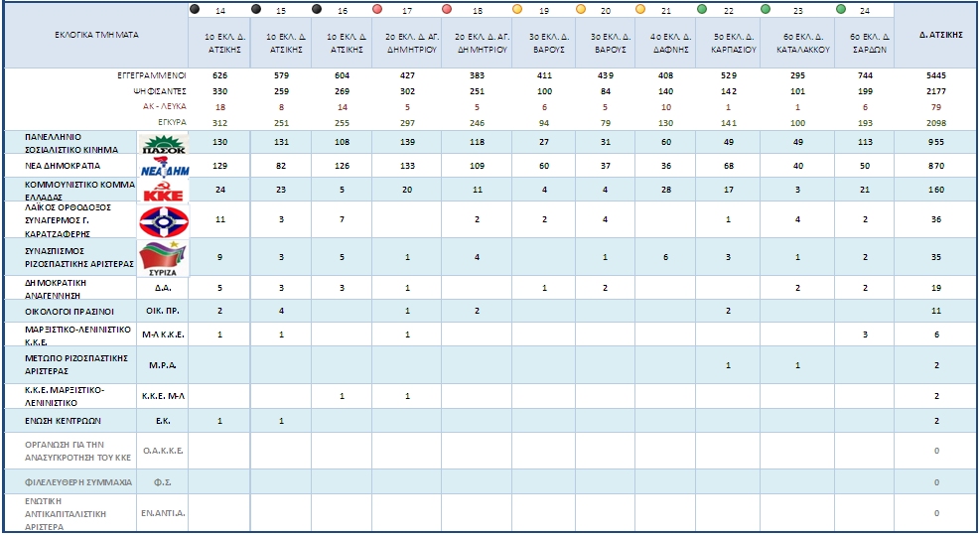Click the ΠΑΣΟΚ green sun logo
980x535 pixels.
164,143
